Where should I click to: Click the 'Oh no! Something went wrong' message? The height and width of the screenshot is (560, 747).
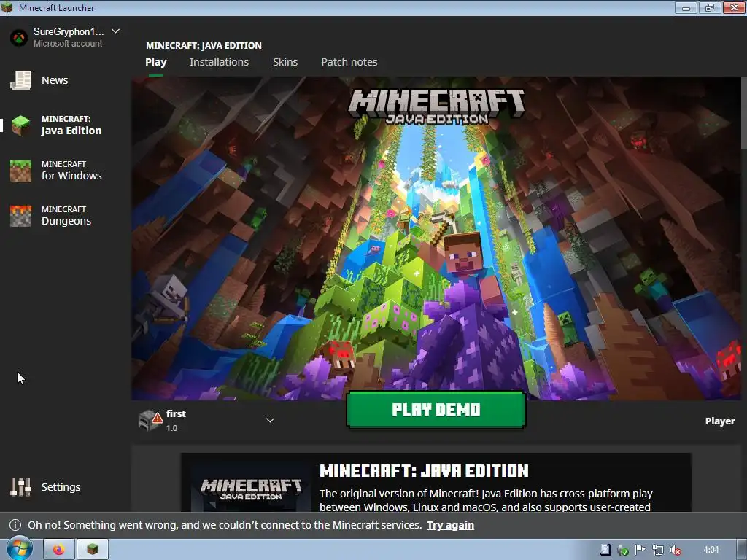click(225, 525)
